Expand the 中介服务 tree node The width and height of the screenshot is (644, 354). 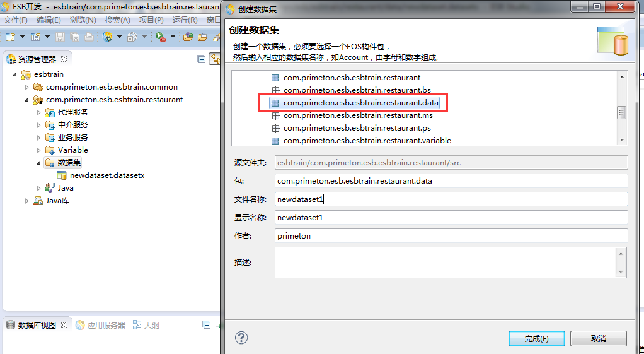38,125
